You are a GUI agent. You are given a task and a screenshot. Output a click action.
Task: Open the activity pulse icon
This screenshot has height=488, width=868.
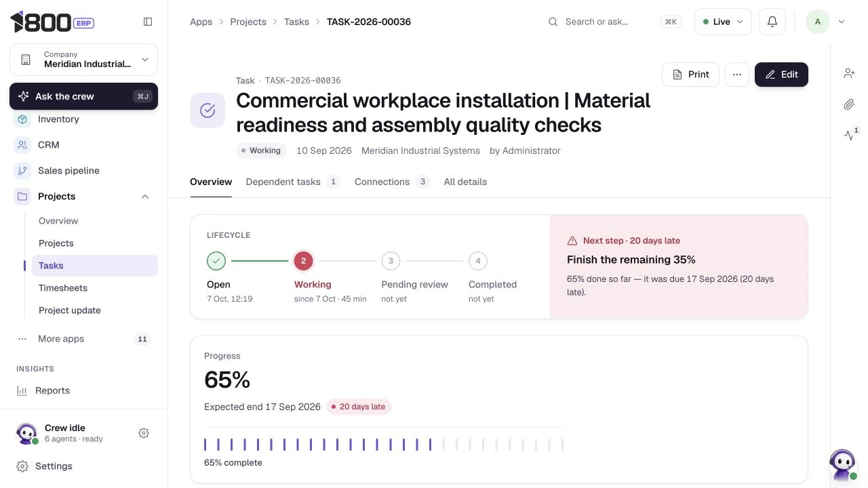(x=849, y=135)
